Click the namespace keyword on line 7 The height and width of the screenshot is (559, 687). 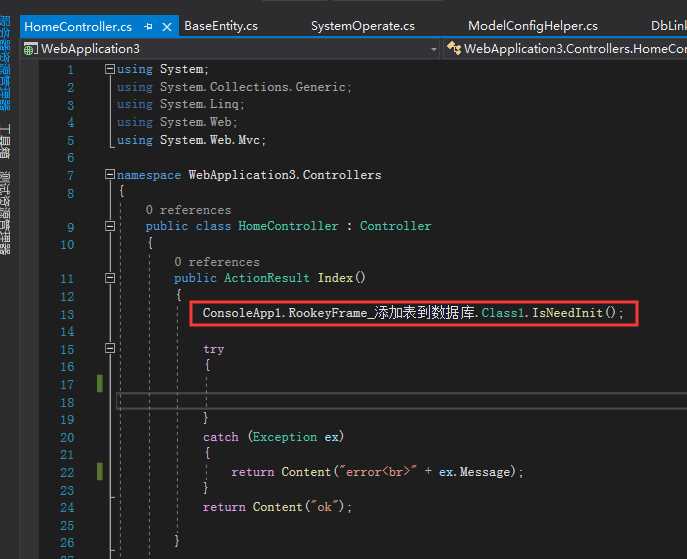coord(149,175)
